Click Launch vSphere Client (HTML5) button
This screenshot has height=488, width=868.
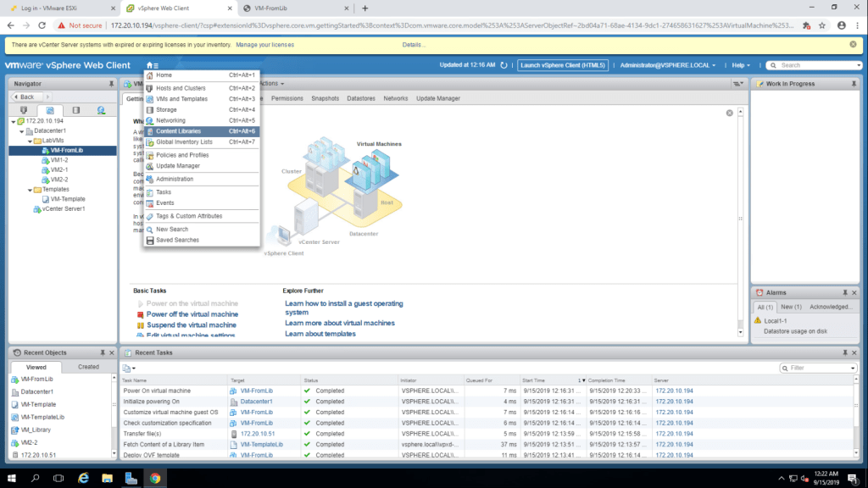564,65
